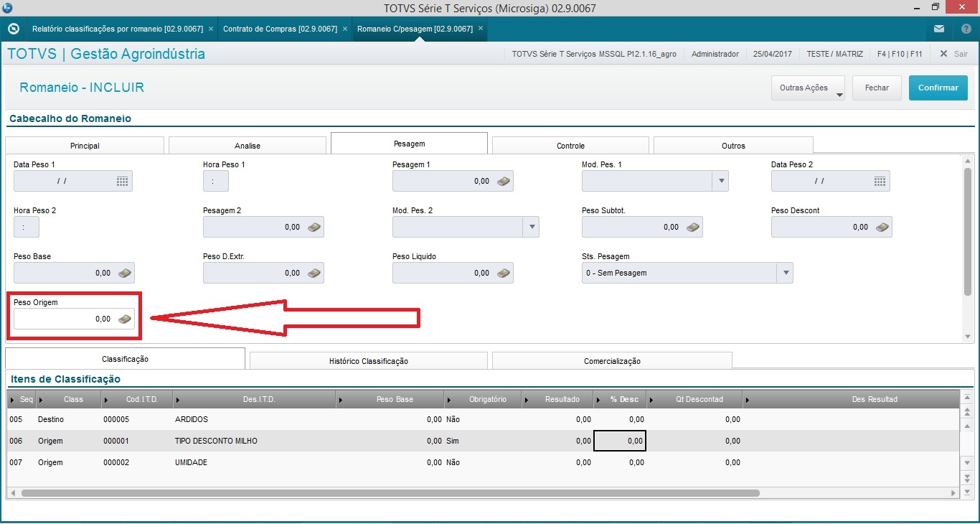
Task: Click the classification grid horizontal scrollbar
Action: 390,493
